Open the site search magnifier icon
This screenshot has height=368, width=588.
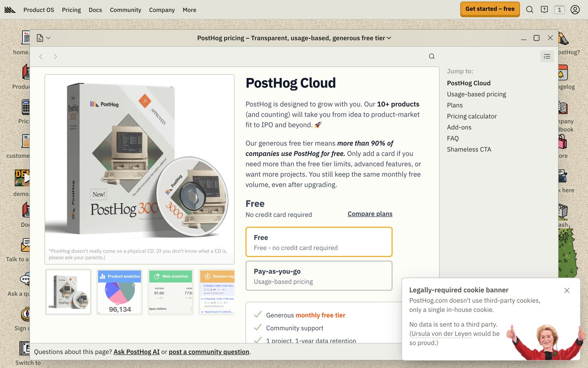530,10
